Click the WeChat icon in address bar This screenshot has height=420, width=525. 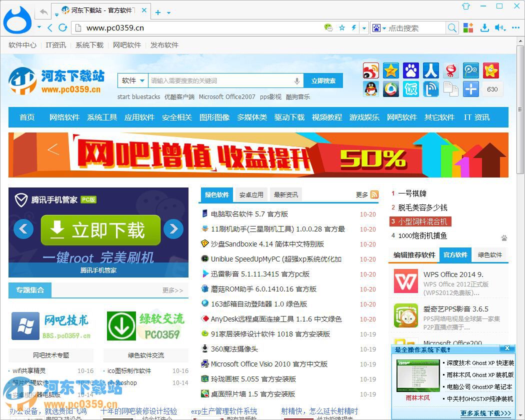click(x=328, y=28)
